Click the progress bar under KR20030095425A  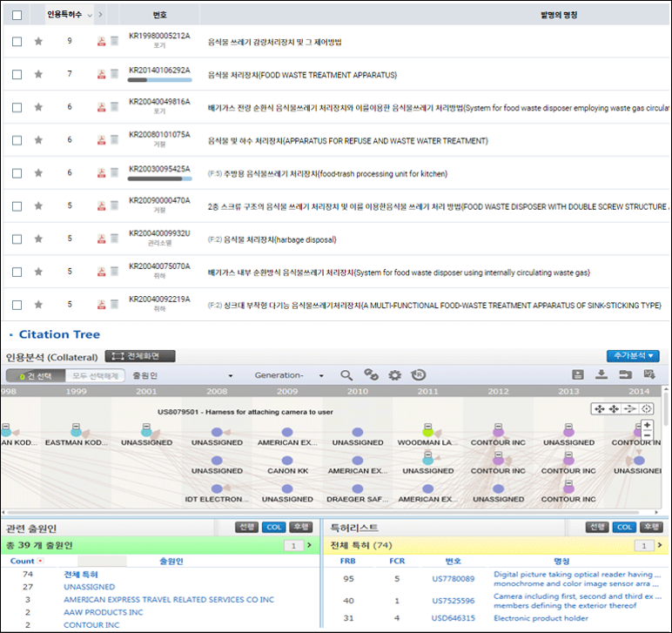click(x=159, y=178)
